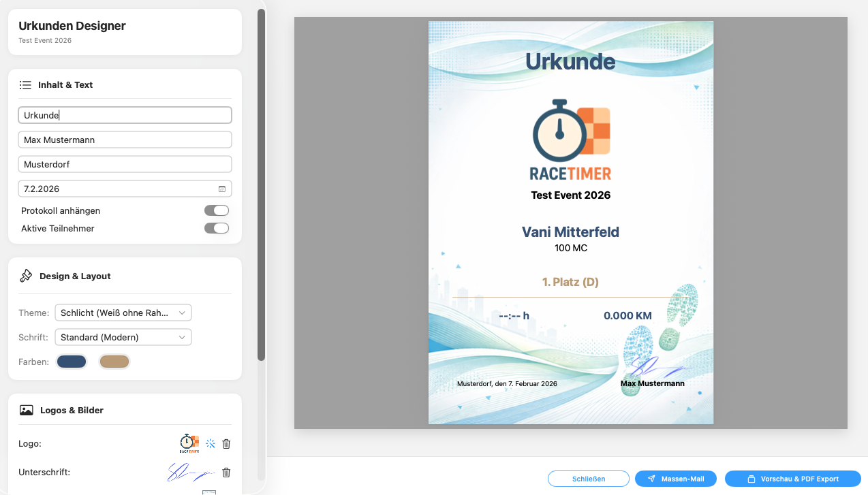The height and width of the screenshot is (495, 868).
Task: Toggle Aktive Teilnehmer switch
Action: coord(217,228)
